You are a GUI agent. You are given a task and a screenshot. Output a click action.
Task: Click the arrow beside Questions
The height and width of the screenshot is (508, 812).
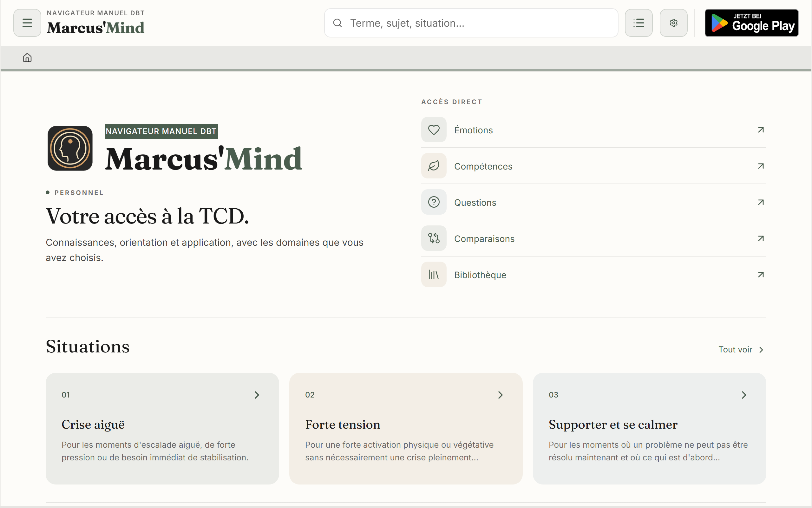point(761,203)
